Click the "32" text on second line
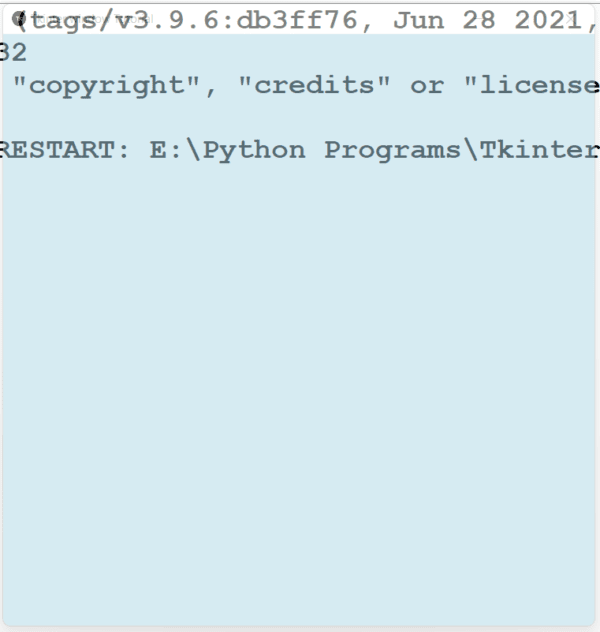Viewport: 600px width, 632px height. coord(13,52)
